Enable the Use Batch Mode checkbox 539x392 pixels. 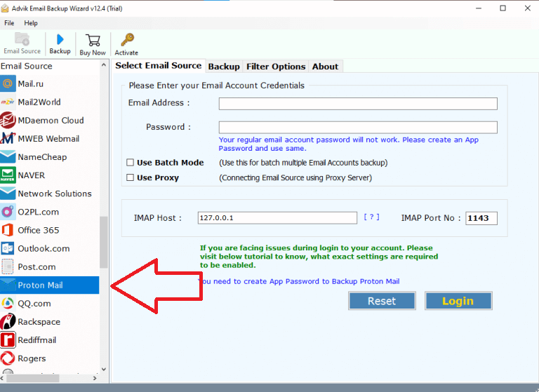coord(130,162)
